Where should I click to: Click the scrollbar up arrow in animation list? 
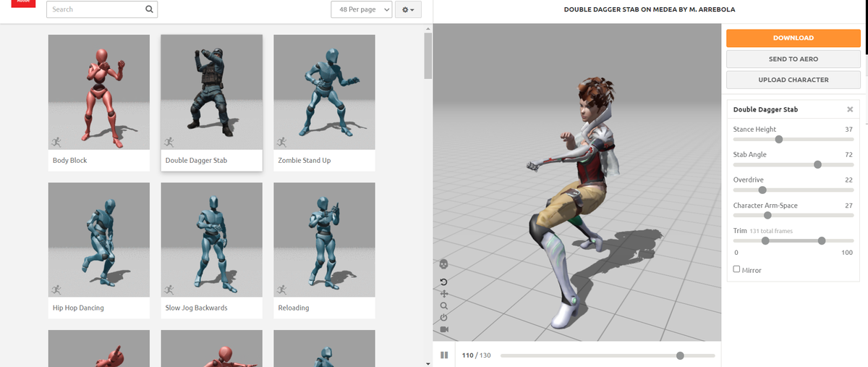click(x=427, y=28)
